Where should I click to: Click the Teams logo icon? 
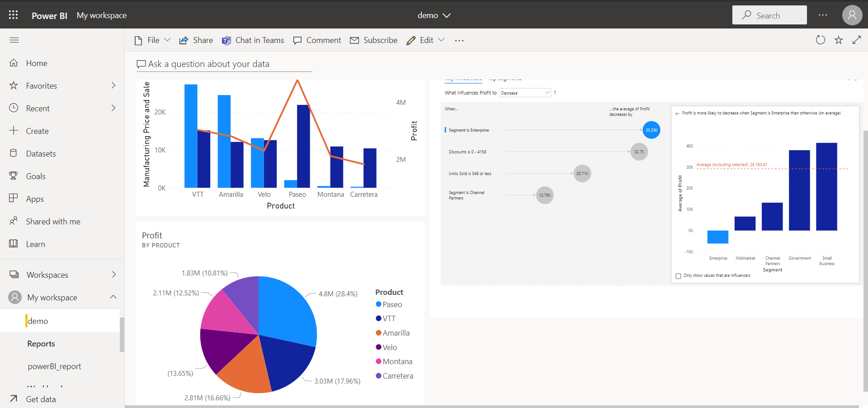click(x=226, y=40)
